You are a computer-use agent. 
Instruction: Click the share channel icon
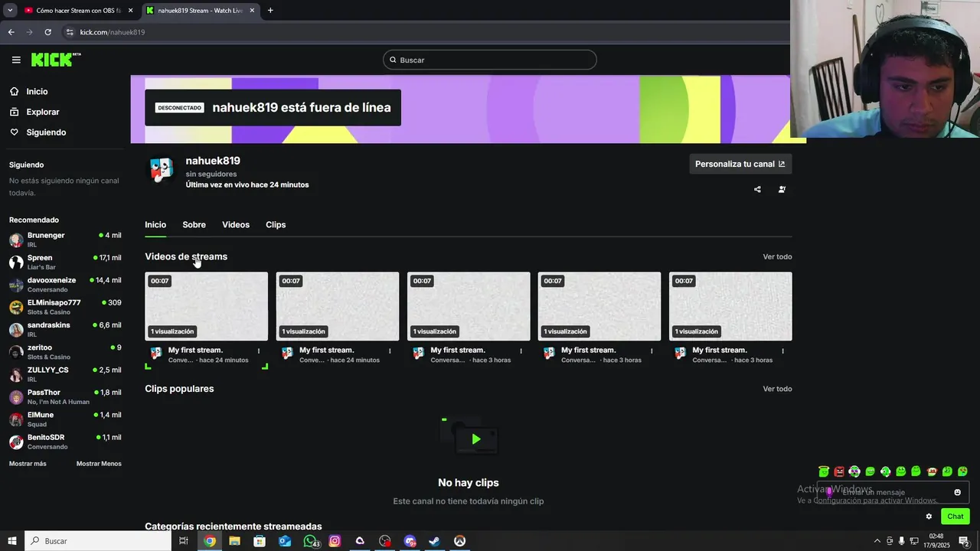coord(757,189)
